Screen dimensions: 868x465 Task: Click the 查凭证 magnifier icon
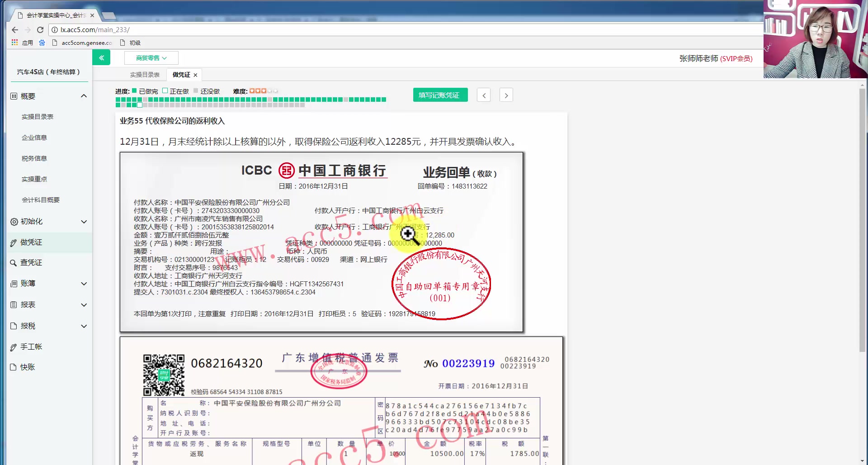coord(14,263)
